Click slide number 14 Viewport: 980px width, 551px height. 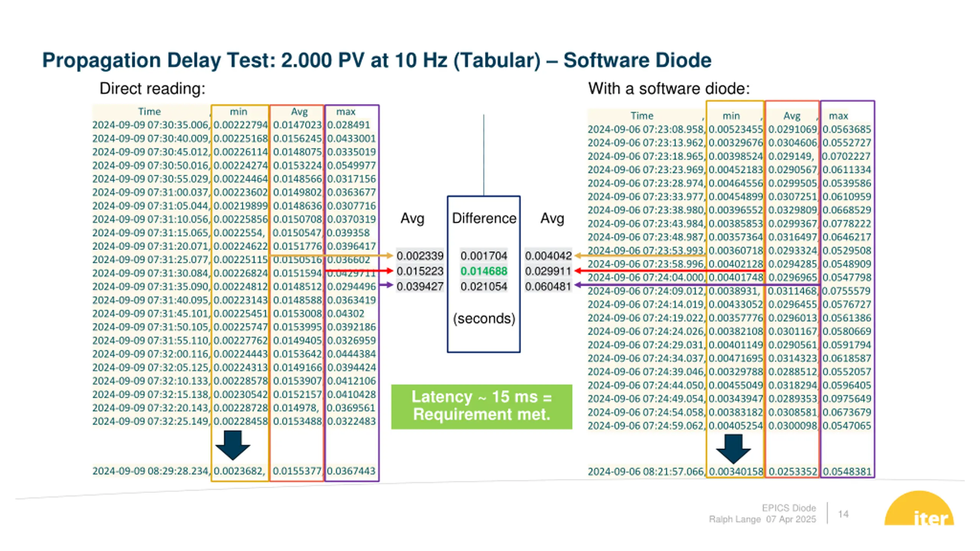coord(843,514)
